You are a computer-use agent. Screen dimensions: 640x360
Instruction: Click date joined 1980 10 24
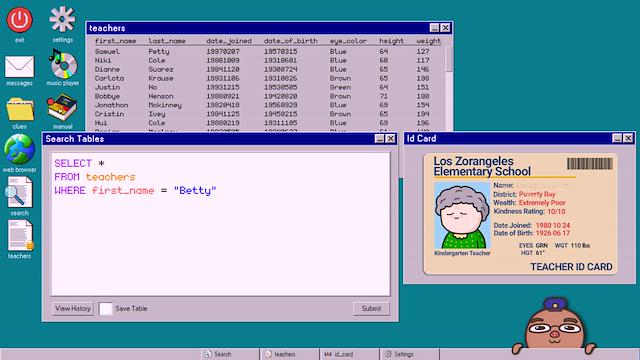pyautogui.click(x=553, y=225)
